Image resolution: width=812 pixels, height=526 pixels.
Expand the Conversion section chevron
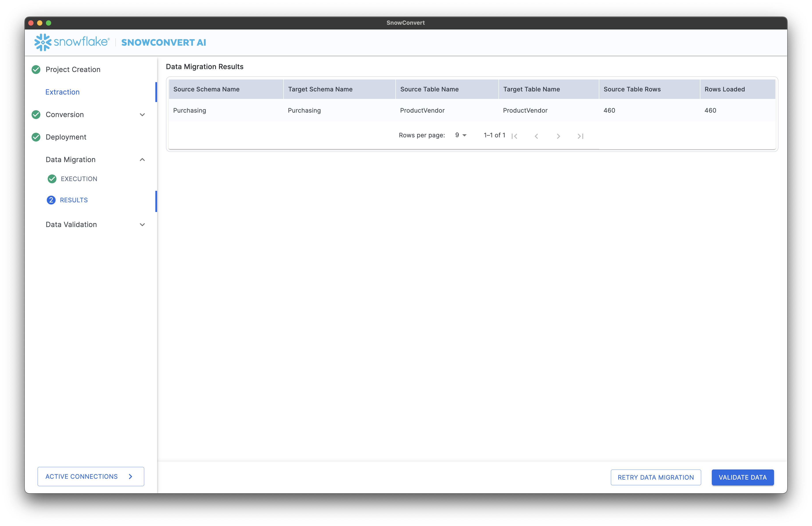point(142,115)
